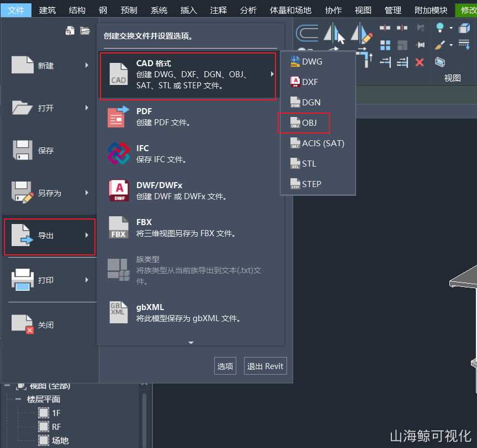Switch to the 管理 ribbon tab
477x448 pixels.
(393, 10)
